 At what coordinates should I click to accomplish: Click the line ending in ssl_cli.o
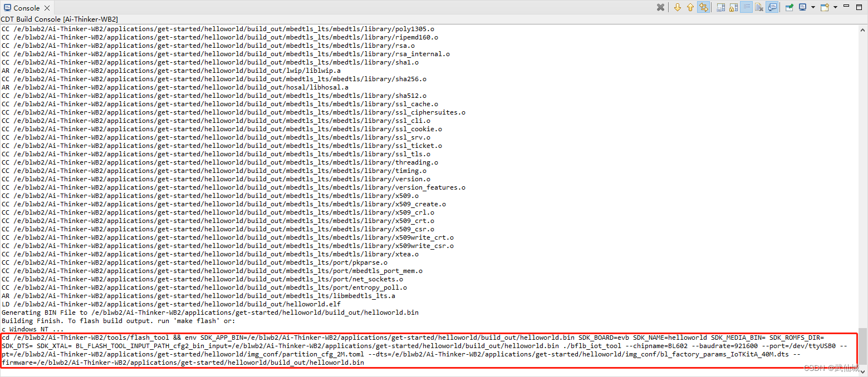click(215, 121)
